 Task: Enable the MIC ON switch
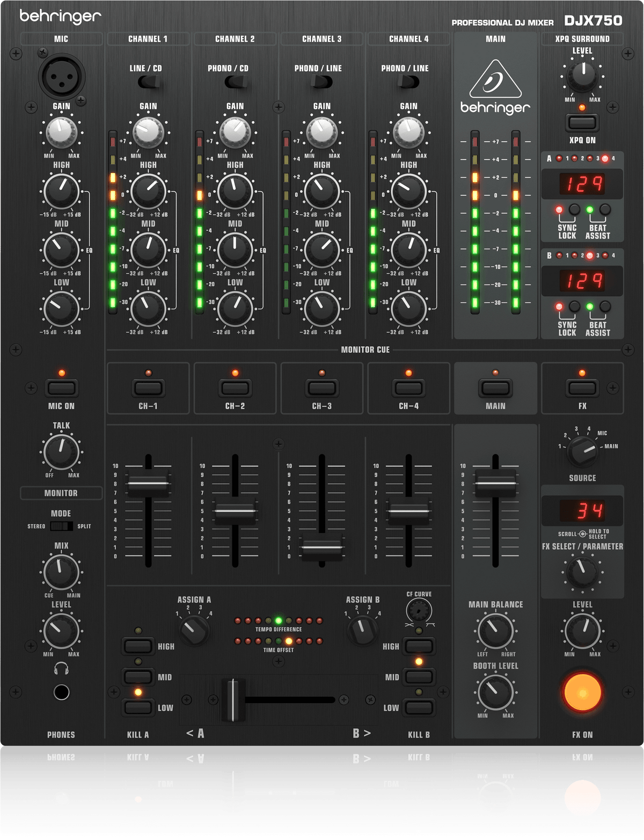[61, 388]
